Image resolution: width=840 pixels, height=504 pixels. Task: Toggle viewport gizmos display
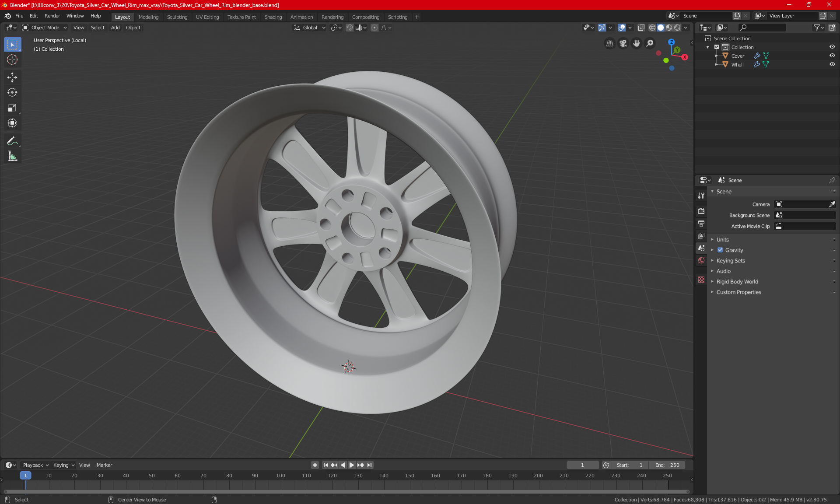[x=602, y=28]
